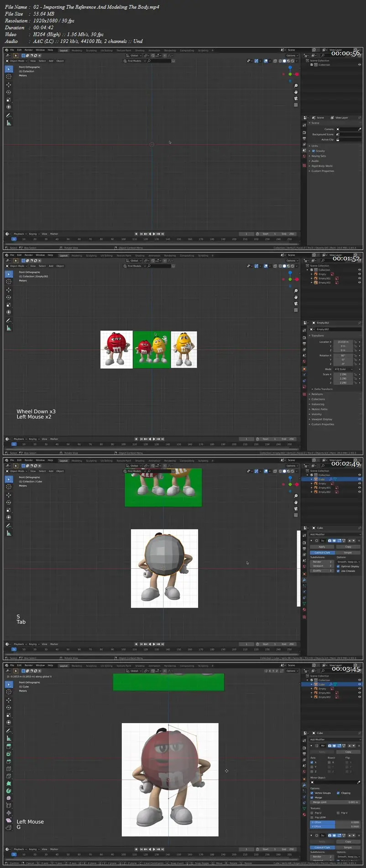366x868 pixels.
Task: Click the play button in the 00:01:52 timeline
Action: [x=154, y=439]
